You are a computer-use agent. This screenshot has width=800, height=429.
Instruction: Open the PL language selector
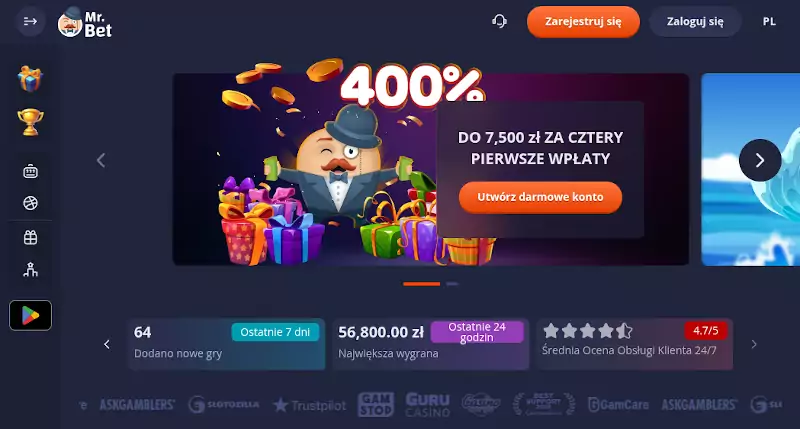pyautogui.click(x=769, y=21)
